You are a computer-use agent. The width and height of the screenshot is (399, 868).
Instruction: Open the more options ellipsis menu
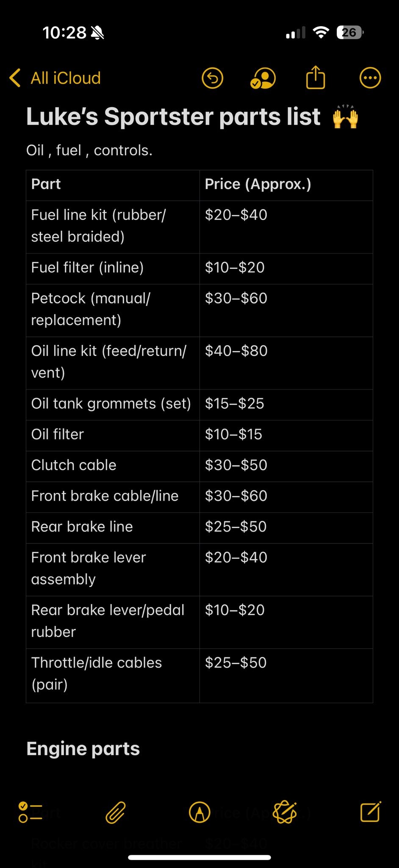(370, 78)
